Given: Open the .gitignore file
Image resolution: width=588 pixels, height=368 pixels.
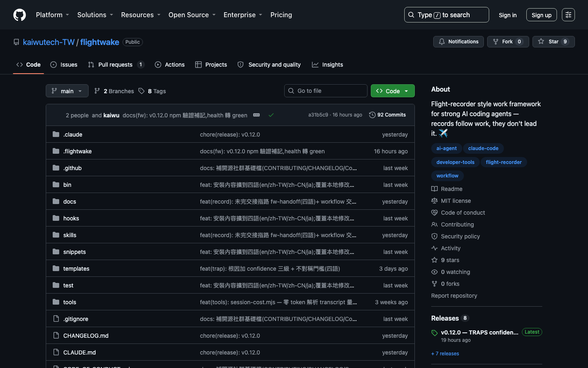Looking at the screenshot, I should point(76,319).
